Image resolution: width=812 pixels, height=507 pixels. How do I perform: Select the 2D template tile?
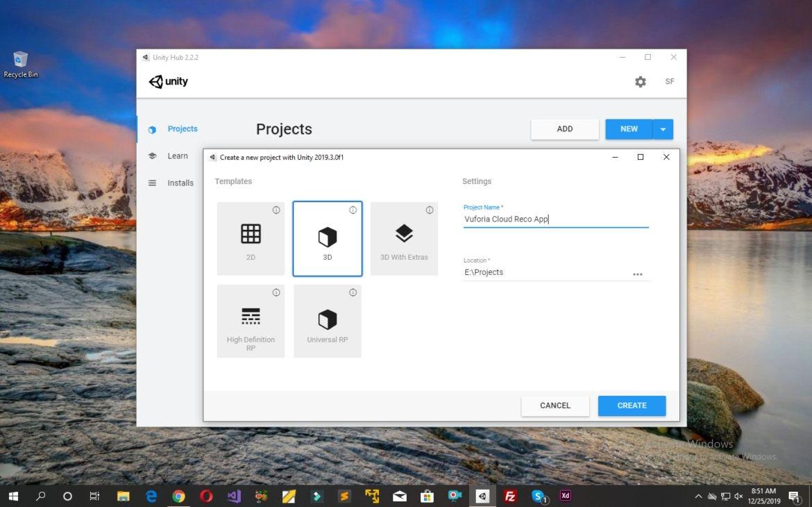251,238
